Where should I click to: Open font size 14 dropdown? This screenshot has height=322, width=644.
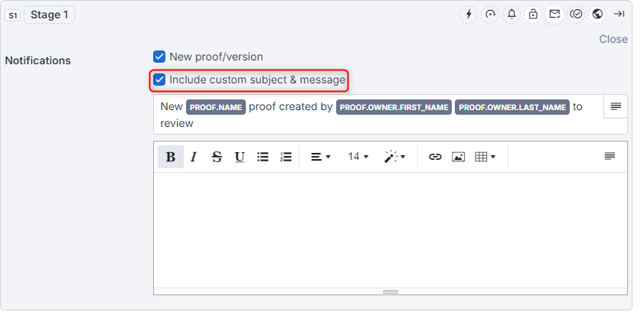(x=358, y=157)
